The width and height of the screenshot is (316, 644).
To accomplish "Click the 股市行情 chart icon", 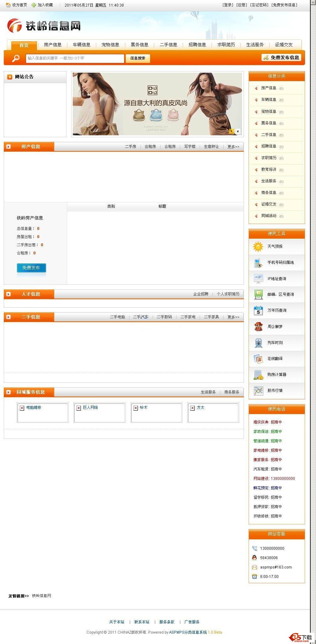I will coord(258,391).
